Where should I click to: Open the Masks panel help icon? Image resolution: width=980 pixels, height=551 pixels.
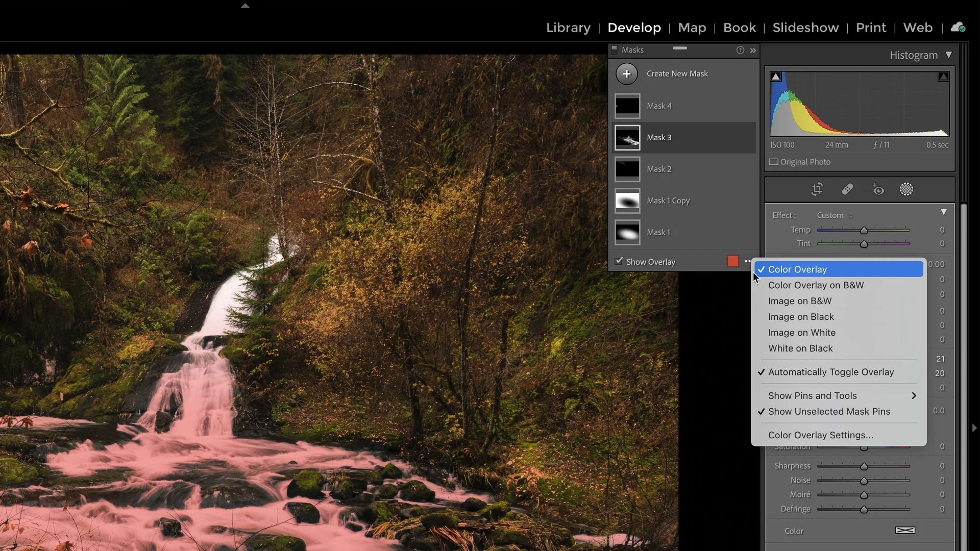(x=740, y=50)
